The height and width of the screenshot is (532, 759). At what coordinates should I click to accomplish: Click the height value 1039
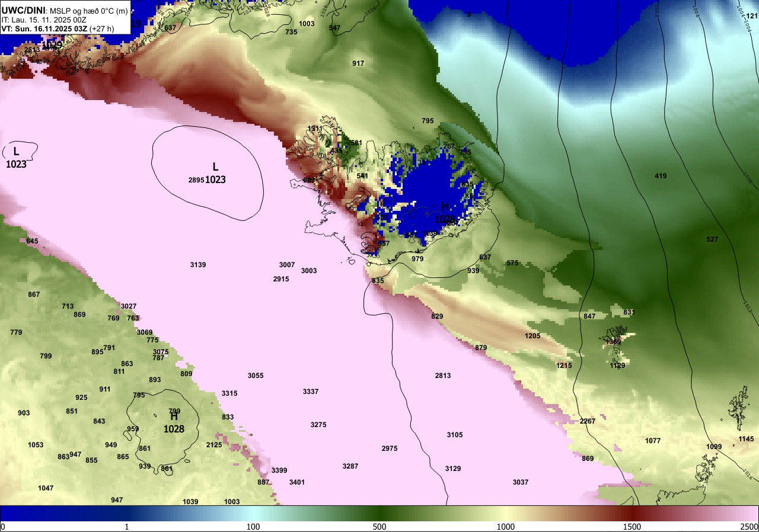[190, 502]
